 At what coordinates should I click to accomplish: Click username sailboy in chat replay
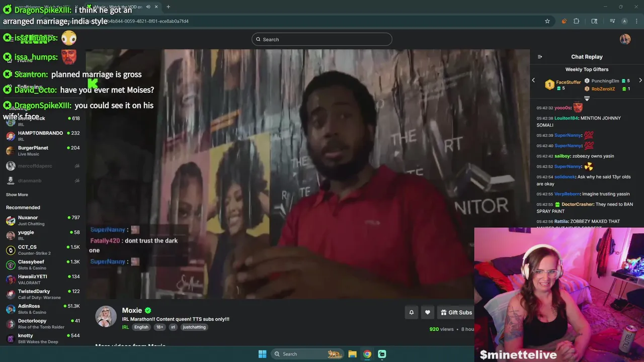point(562,156)
